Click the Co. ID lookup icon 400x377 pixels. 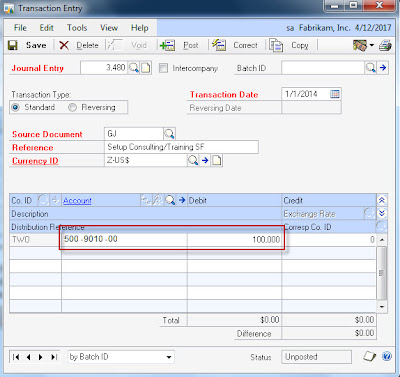point(43,200)
